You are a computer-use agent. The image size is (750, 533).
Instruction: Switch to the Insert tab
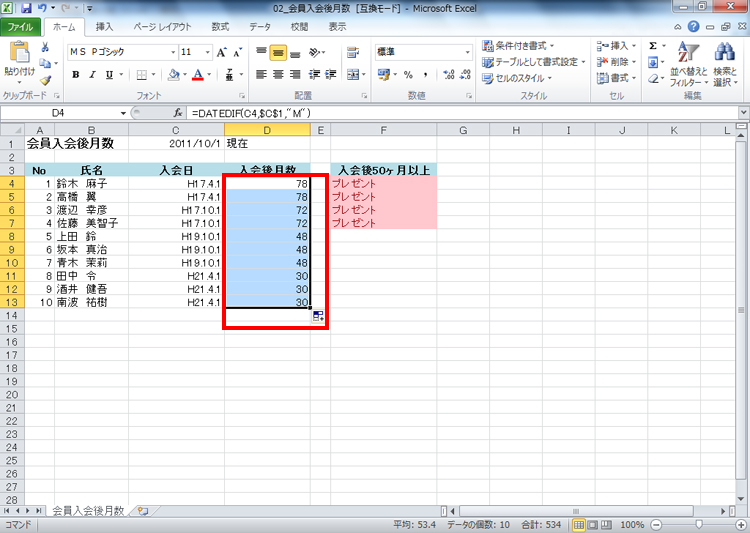tap(104, 27)
